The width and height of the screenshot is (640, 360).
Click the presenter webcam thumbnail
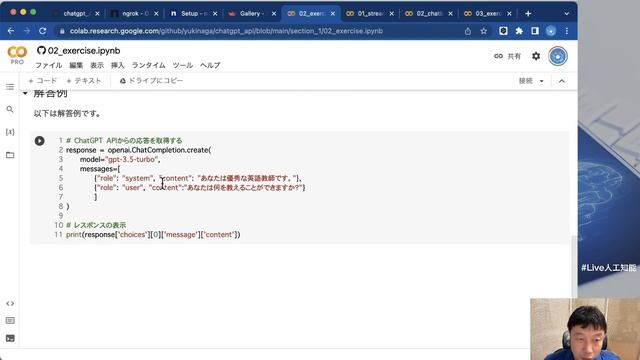[585, 329]
